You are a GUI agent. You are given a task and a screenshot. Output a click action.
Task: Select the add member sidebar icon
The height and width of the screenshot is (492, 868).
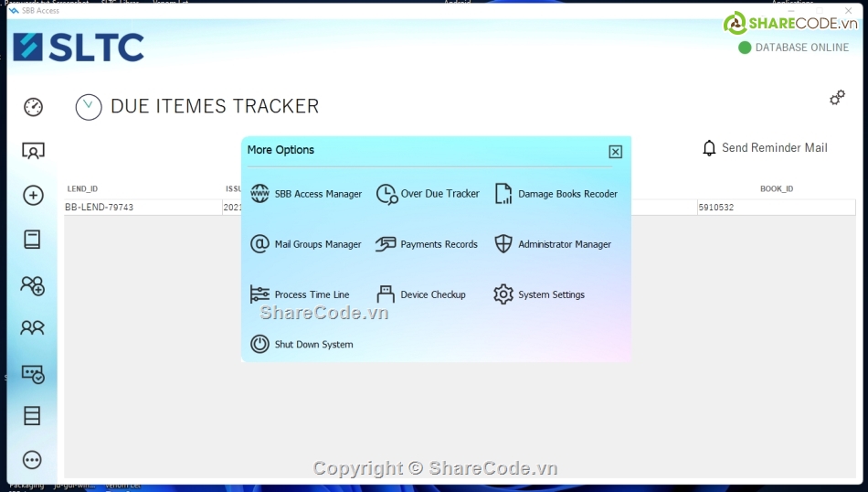tap(33, 285)
